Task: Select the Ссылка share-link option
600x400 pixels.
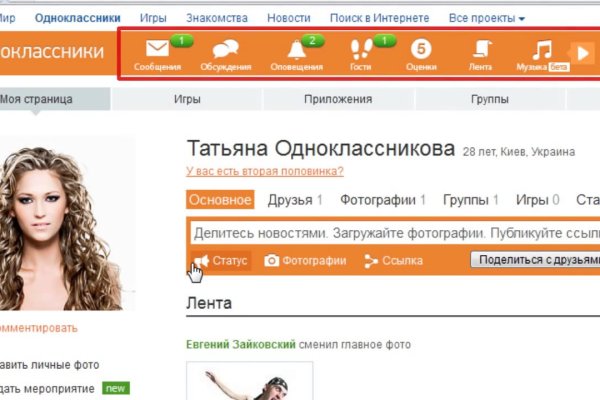Action: click(393, 261)
